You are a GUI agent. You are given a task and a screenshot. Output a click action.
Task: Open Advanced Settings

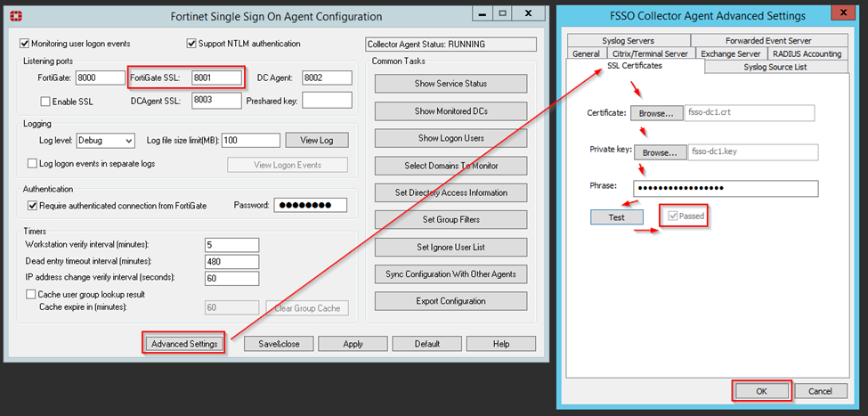pos(184,344)
